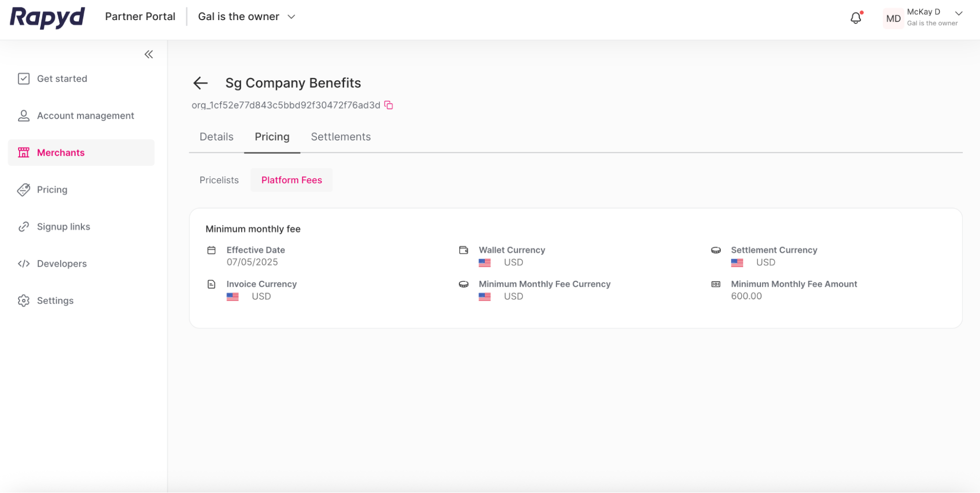Open the Settings gear
980x493 pixels.
pyautogui.click(x=23, y=300)
